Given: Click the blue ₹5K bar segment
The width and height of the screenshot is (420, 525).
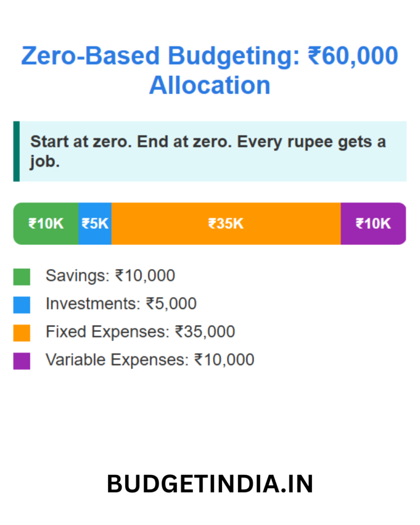Looking at the screenshot, I should (x=95, y=224).
